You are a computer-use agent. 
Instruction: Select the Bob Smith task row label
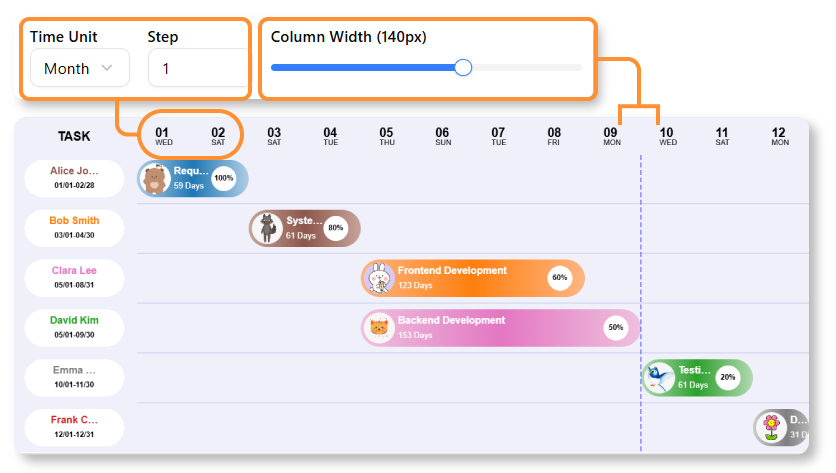[75, 228]
